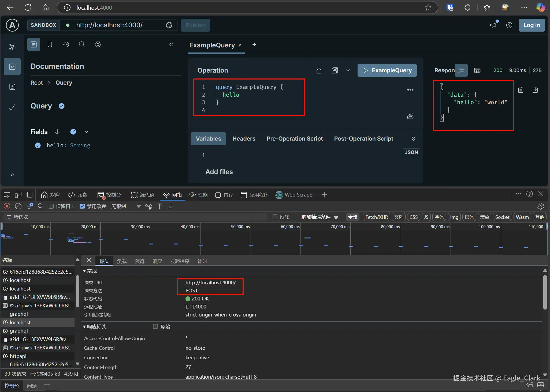Open the 响应 tab in request details

coord(157,261)
